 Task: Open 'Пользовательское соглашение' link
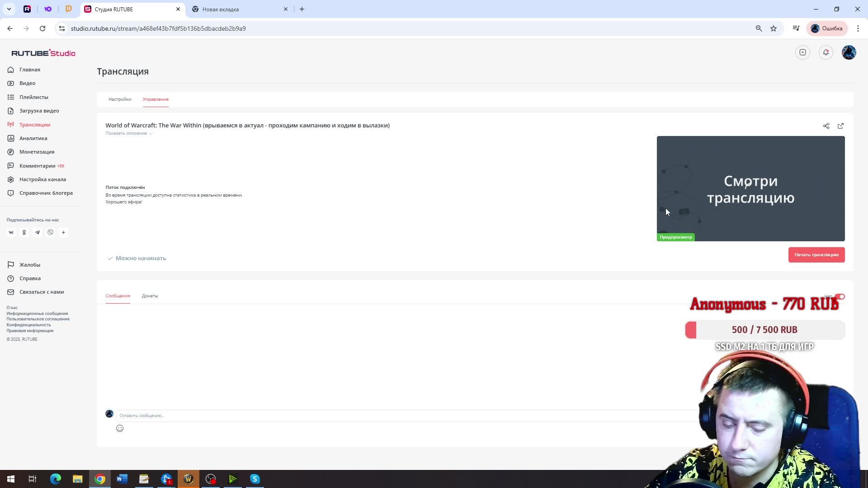tap(38, 319)
